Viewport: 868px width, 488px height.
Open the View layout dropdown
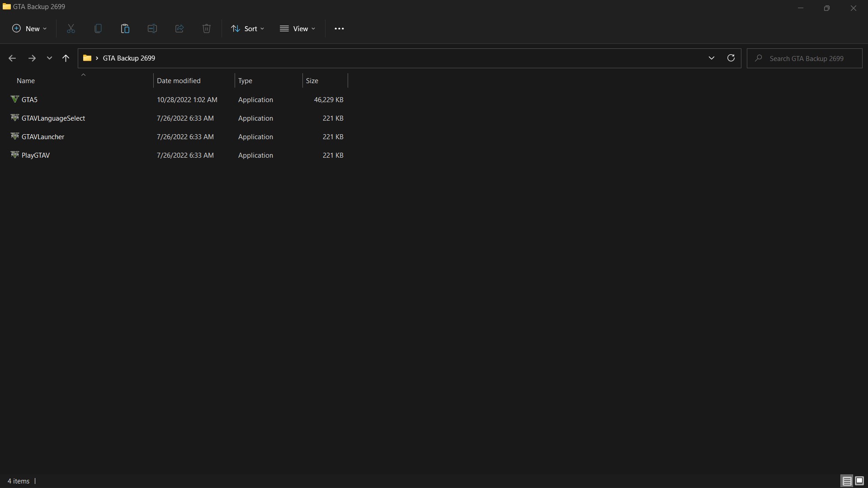297,28
